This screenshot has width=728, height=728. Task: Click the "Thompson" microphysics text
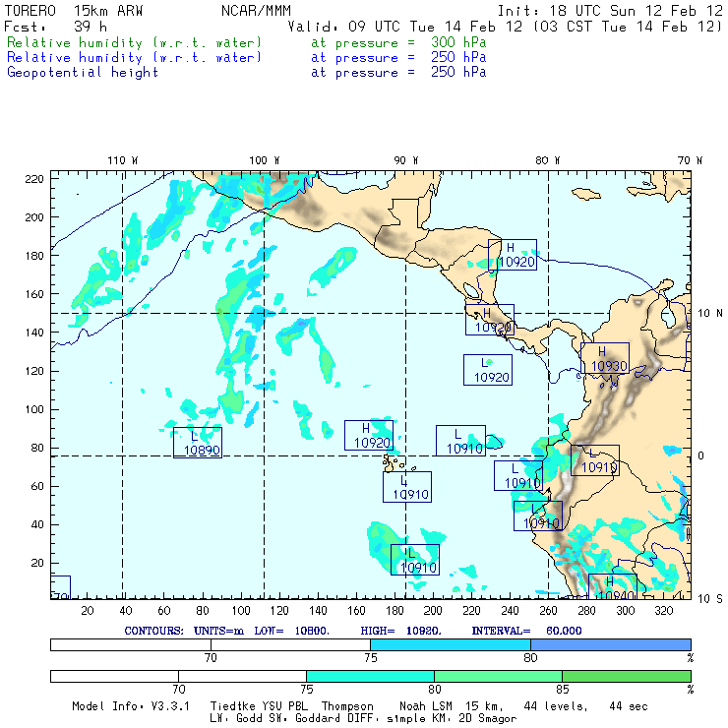[x=347, y=706]
